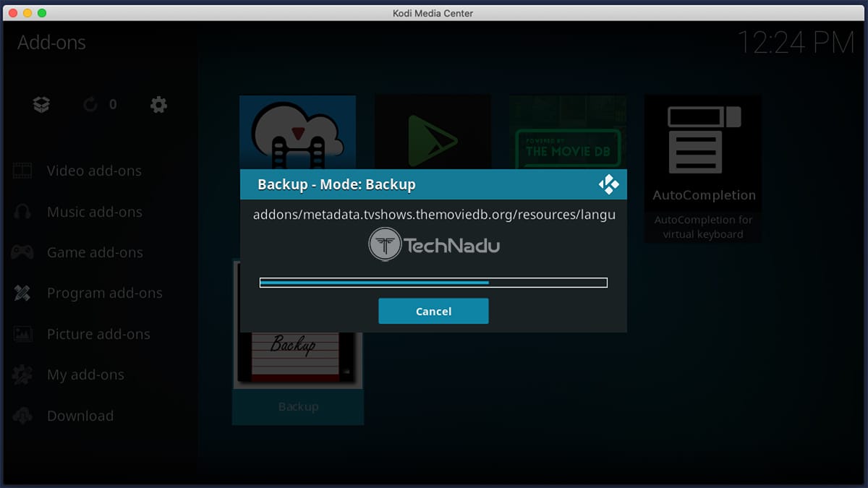The image size is (868, 488).
Task: Click the Game add-ons controller icon
Action: (x=22, y=252)
